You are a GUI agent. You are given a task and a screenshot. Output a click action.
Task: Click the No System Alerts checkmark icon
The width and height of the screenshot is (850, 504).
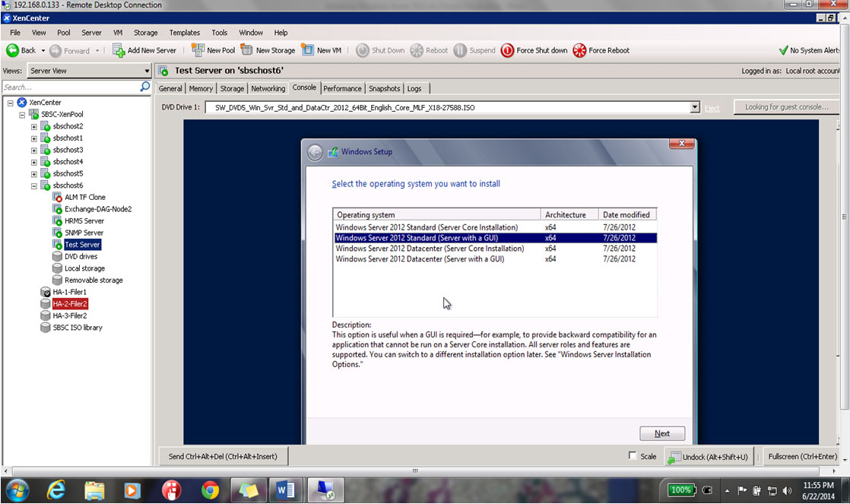[783, 50]
